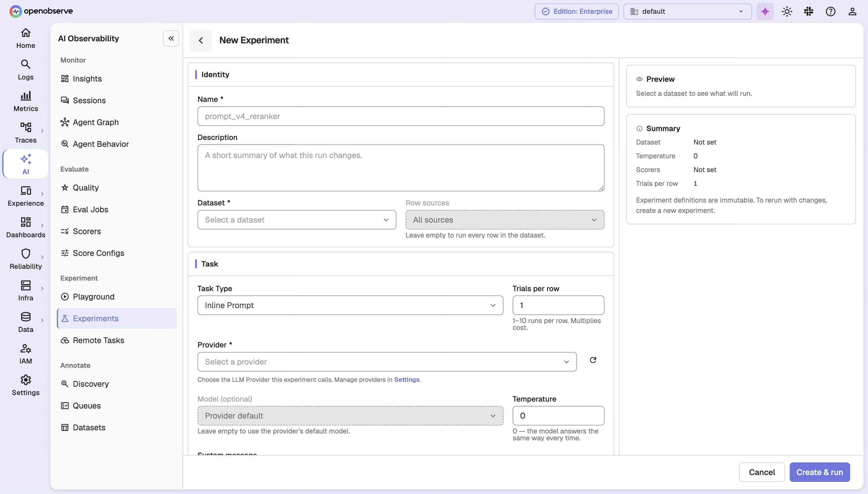Open Remote Tasks page
Screen dimensions: 868x494
click(117, 340)
